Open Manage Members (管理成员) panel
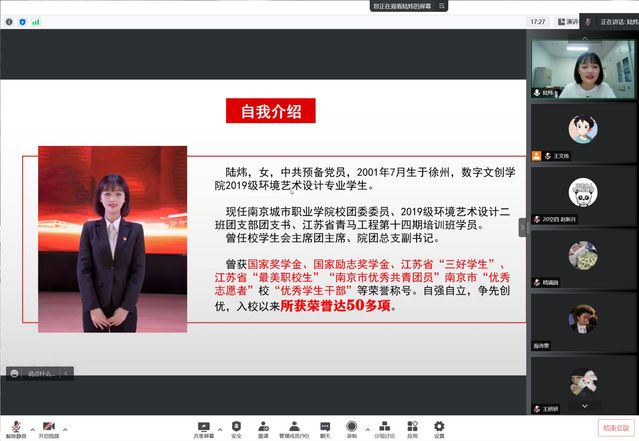The width and height of the screenshot is (639, 441). tap(294, 427)
